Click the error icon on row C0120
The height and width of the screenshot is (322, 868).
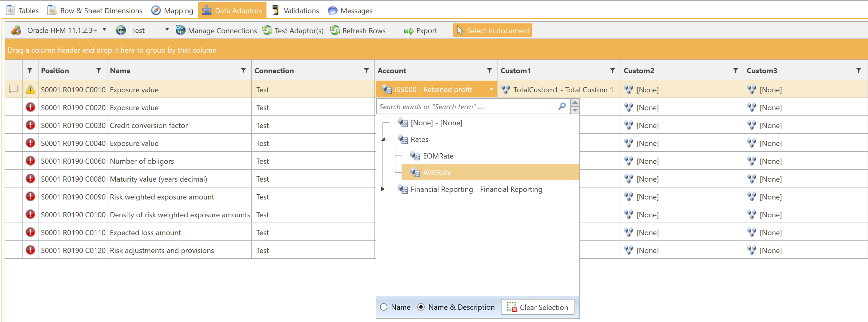coord(30,250)
